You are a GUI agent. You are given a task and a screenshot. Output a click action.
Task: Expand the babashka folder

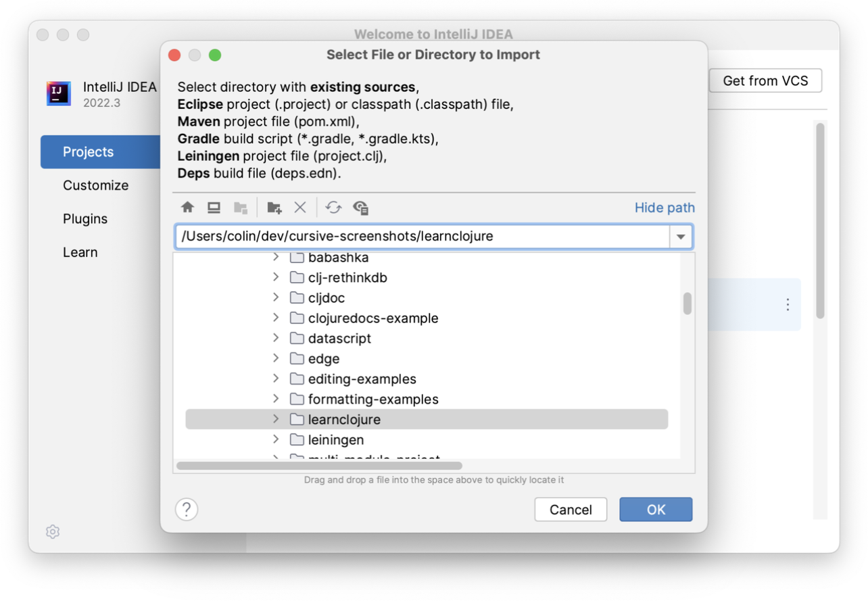(276, 257)
